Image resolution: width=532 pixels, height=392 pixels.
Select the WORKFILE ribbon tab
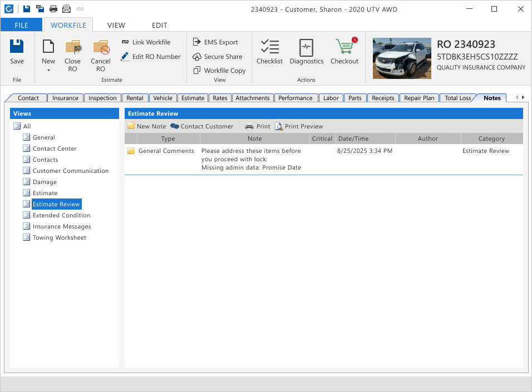tap(68, 25)
